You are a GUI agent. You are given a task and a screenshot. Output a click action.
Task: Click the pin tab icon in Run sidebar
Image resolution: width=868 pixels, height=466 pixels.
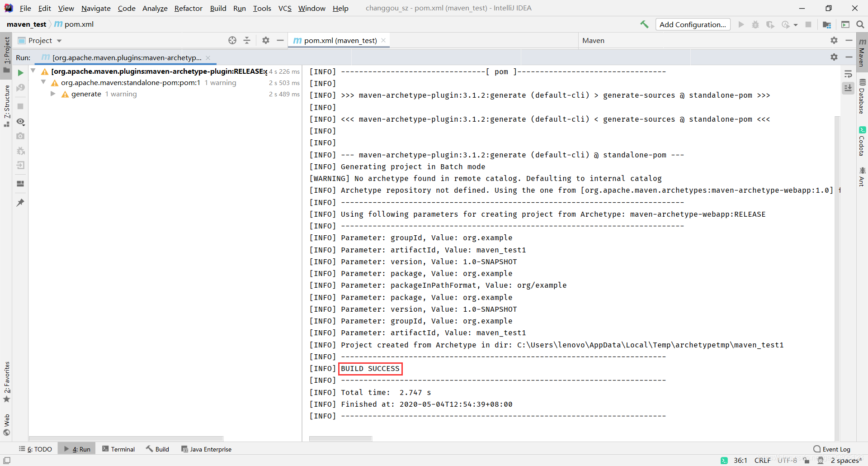point(20,203)
